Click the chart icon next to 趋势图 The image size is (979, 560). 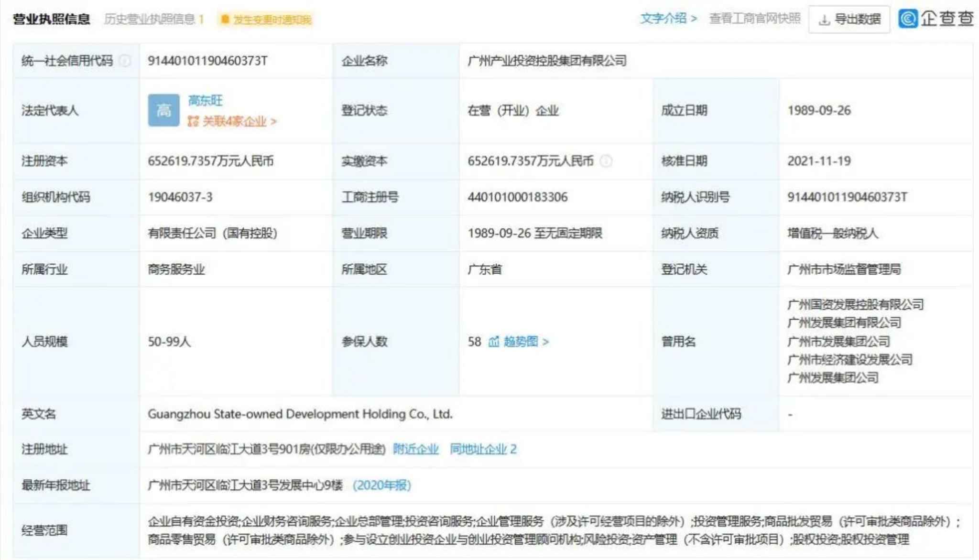494,342
